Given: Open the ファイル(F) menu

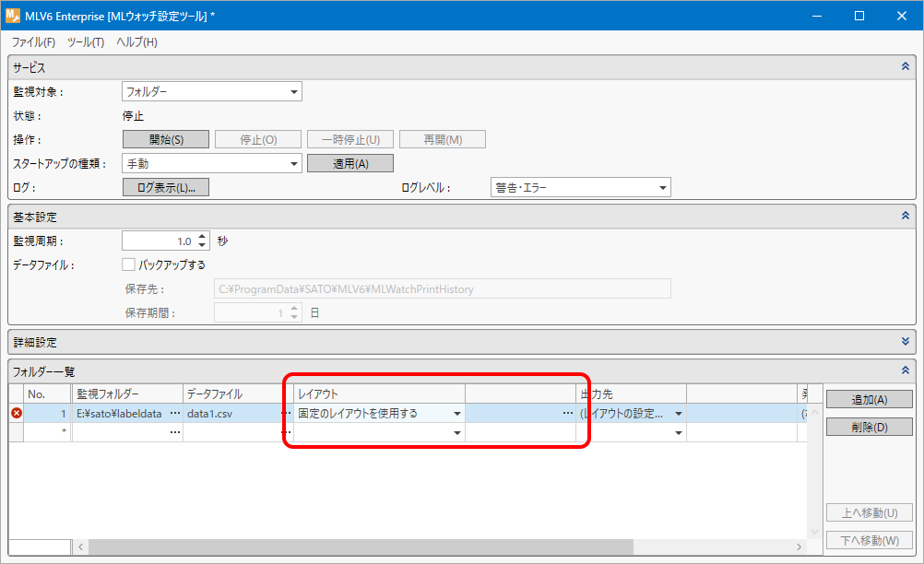Looking at the screenshot, I should pos(33,42).
